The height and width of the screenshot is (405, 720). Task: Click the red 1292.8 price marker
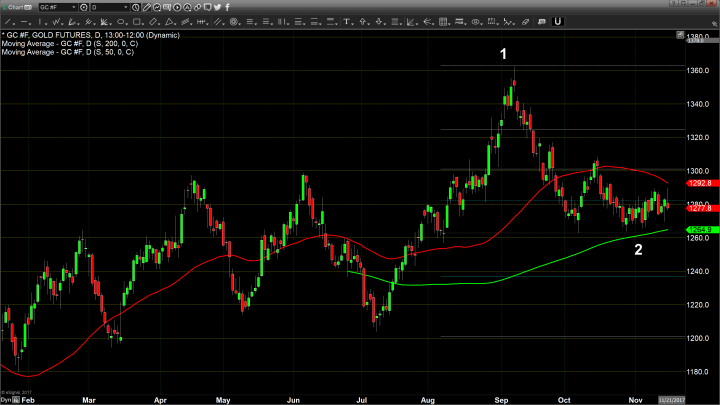pos(699,184)
